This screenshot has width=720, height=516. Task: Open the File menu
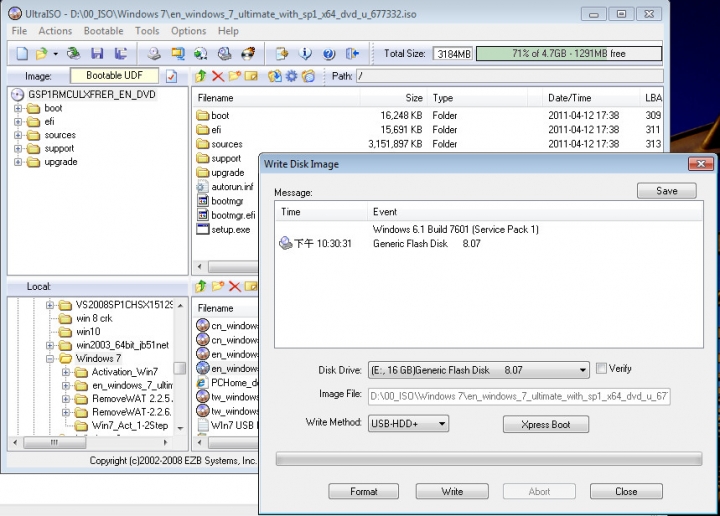point(19,31)
